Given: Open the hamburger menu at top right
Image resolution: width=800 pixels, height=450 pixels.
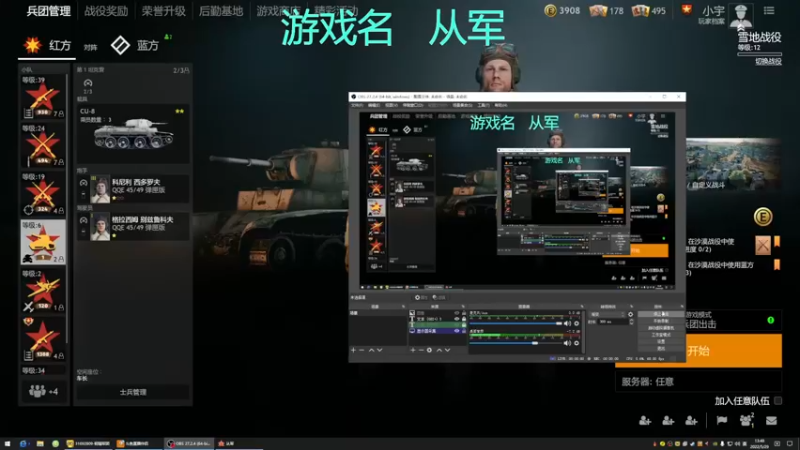Looking at the screenshot, I should 769,10.
